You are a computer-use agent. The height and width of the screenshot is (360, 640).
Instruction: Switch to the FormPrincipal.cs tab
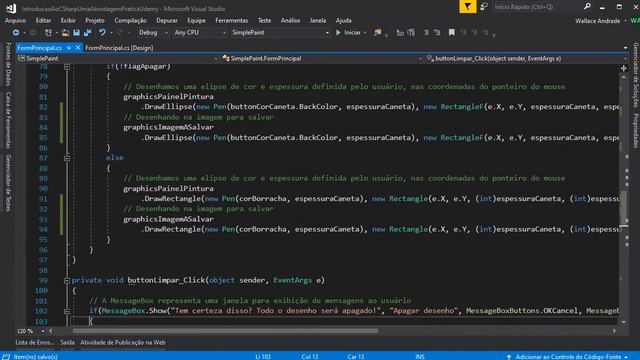click(39, 48)
